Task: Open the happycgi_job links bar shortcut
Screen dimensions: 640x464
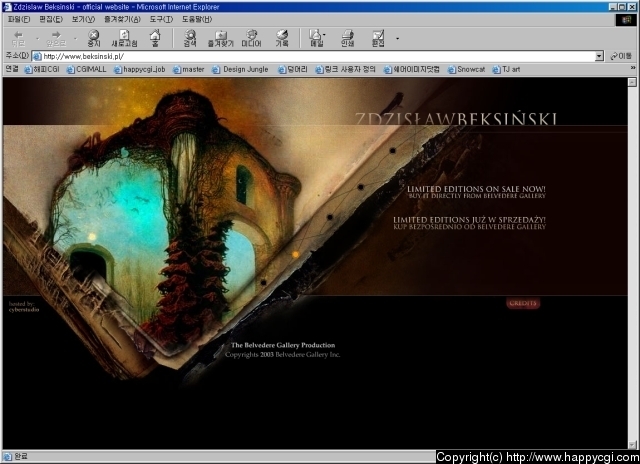Action: pyautogui.click(x=140, y=69)
